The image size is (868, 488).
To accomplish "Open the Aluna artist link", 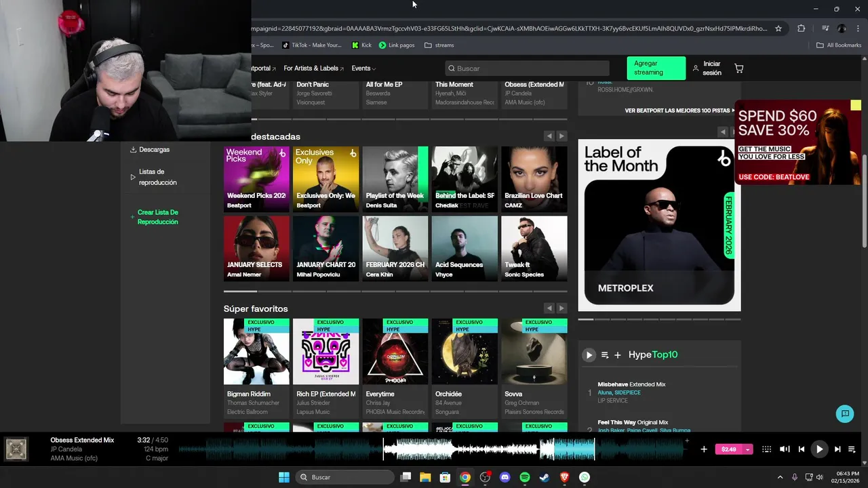I will coord(604,392).
